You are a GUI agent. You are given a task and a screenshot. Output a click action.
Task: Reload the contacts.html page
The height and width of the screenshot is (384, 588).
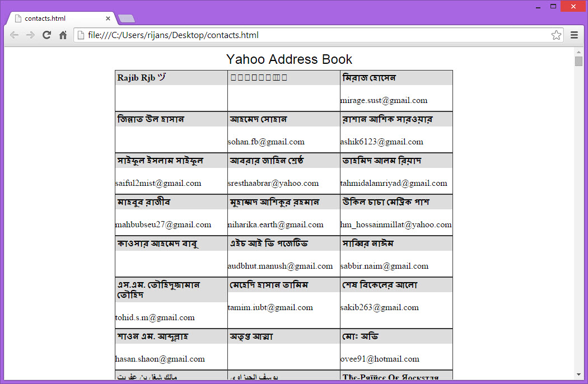pos(46,35)
